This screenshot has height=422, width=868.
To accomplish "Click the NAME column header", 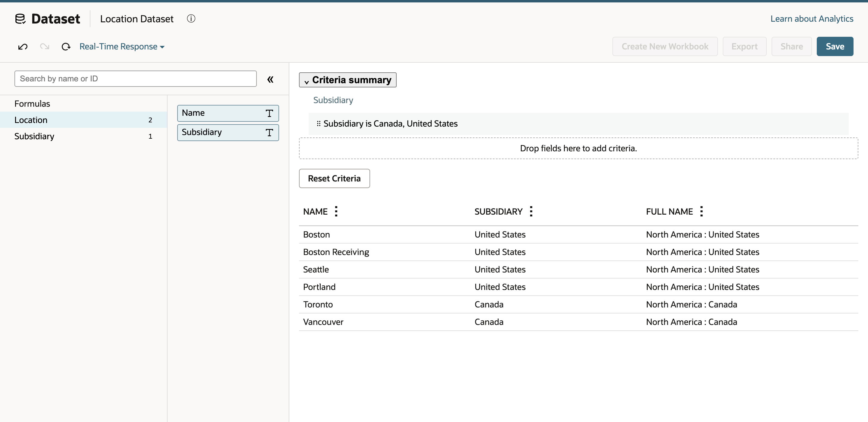I will click(x=315, y=212).
